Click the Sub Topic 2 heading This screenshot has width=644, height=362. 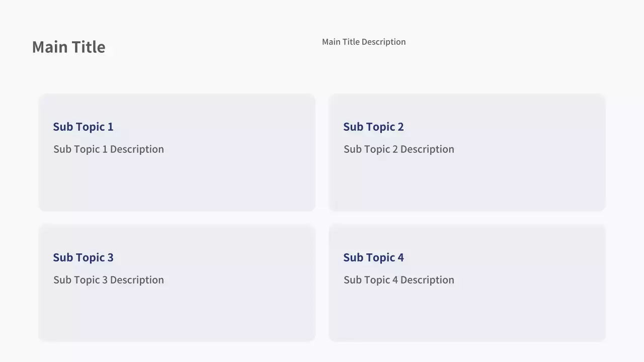(373, 127)
